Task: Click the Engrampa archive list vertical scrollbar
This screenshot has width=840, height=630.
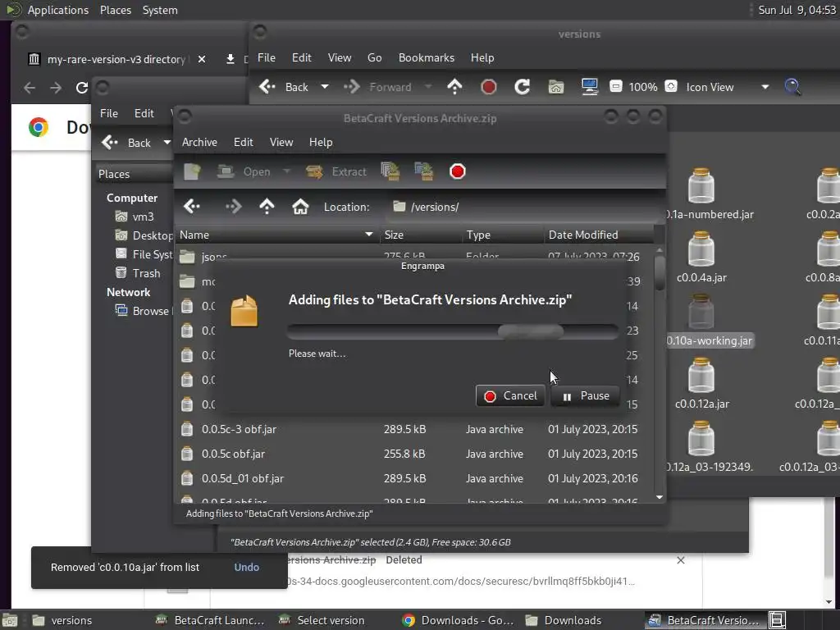Action: click(660, 373)
